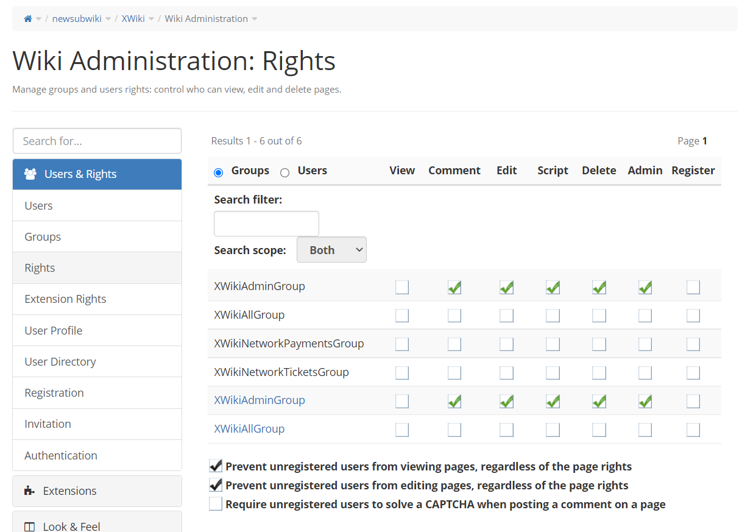Click the home icon in breadcrumb
The height and width of the screenshot is (532, 756).
(x=27, y=19)
